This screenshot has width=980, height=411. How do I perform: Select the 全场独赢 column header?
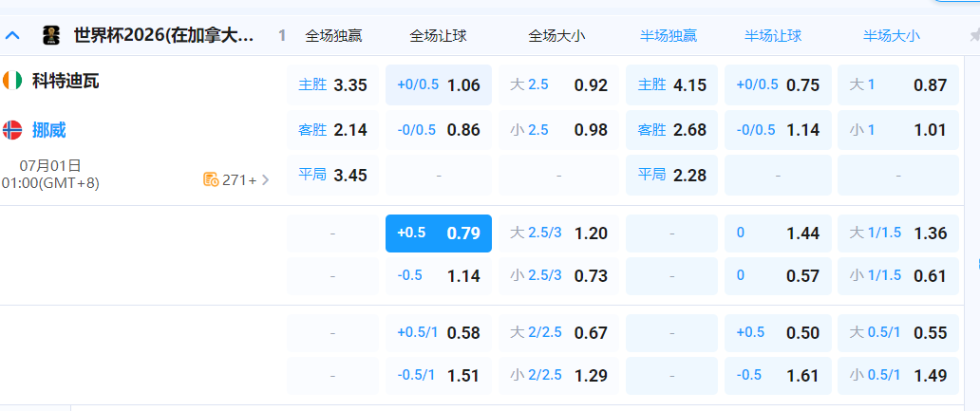[x=333, y=36]
